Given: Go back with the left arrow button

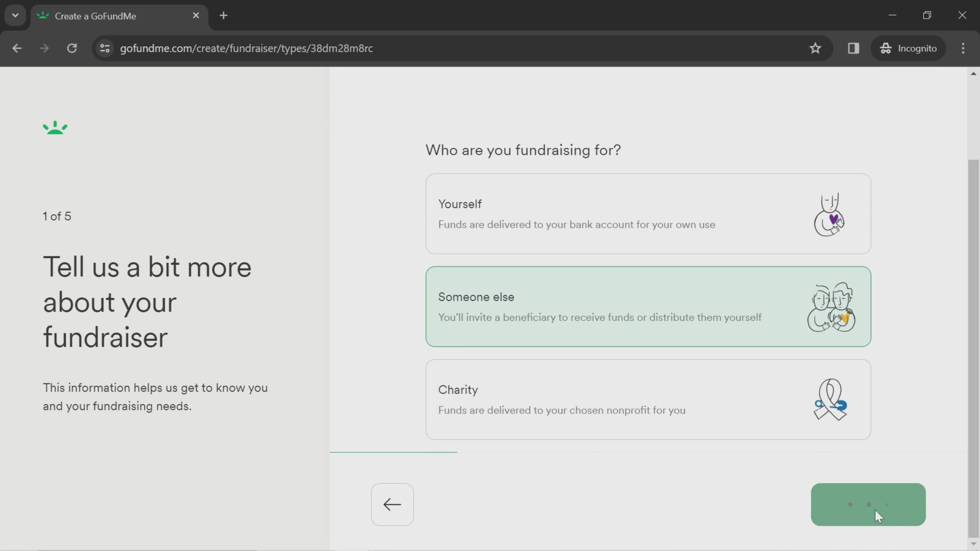Looking at the screenshot, I should coord(392,505).
